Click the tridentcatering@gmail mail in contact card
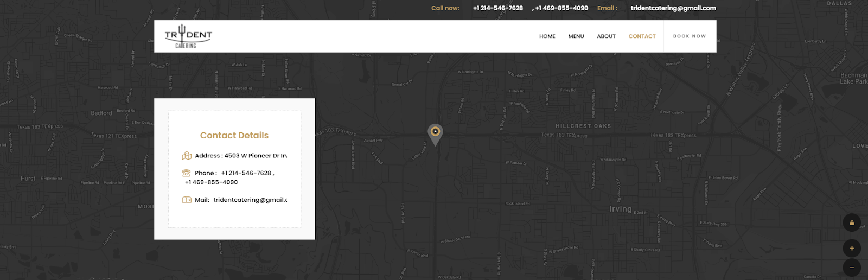 pyautogui.click(x=250, y=200)
